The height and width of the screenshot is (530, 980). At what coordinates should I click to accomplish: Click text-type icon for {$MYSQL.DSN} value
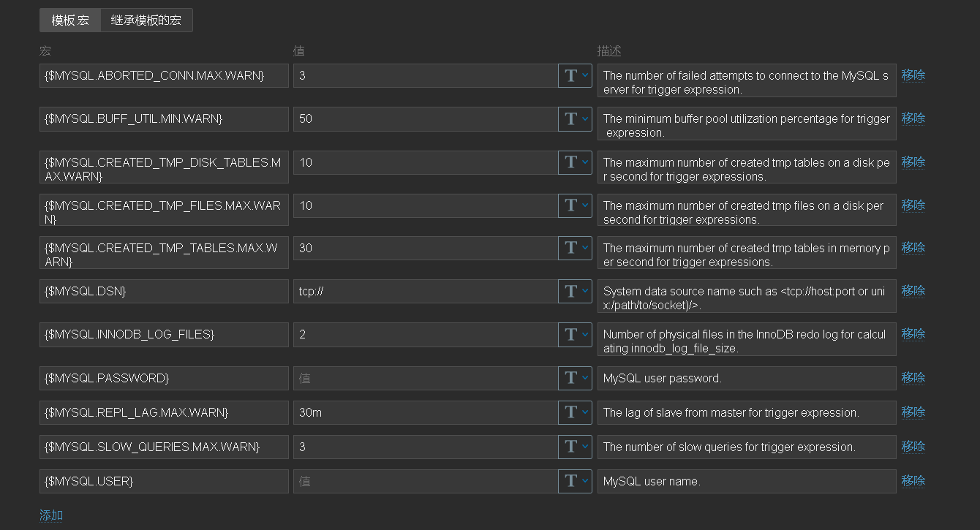(575, 292)
